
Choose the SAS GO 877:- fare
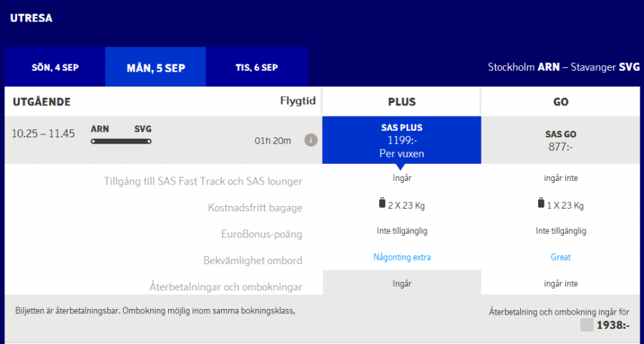click(561, 139)
